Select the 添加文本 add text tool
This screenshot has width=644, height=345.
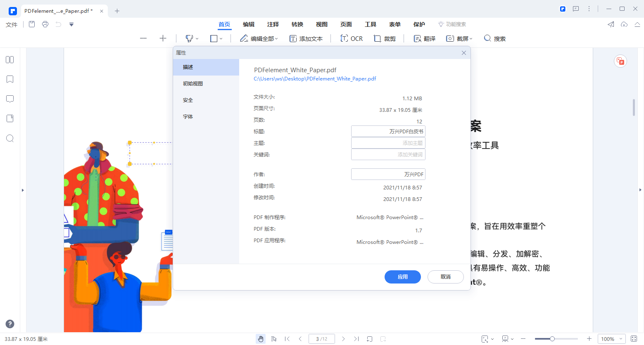[306, 38]
